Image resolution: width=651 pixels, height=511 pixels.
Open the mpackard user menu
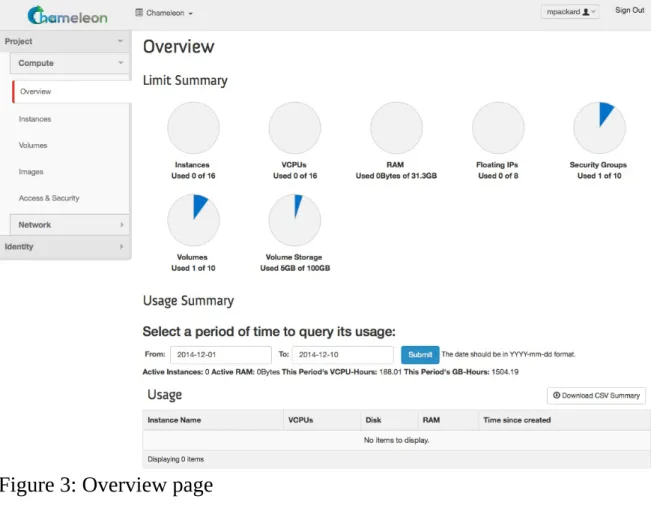[x=570, y=12]
